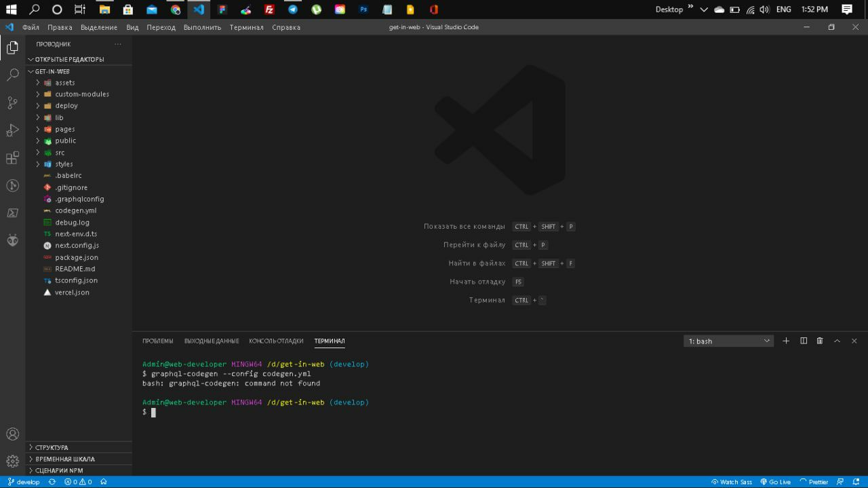
Task: Open FileZilla from the taskbar
Action: click(x=269, y=10)
